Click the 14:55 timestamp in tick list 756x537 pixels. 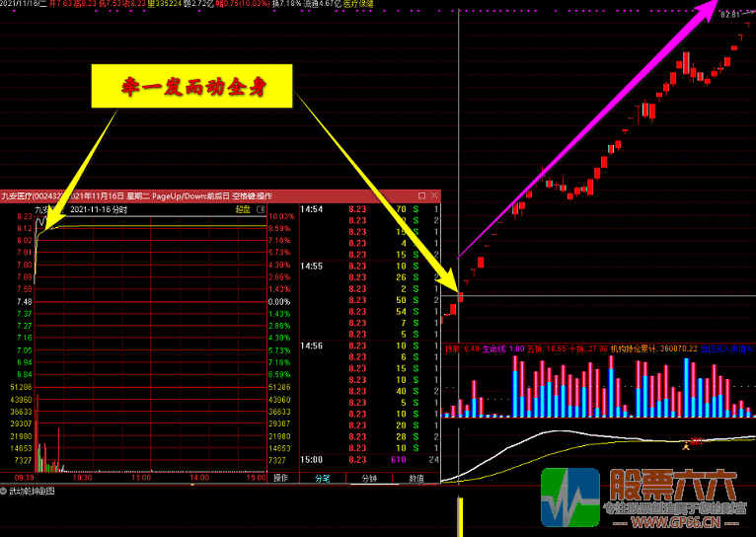[x=312, y=267]
